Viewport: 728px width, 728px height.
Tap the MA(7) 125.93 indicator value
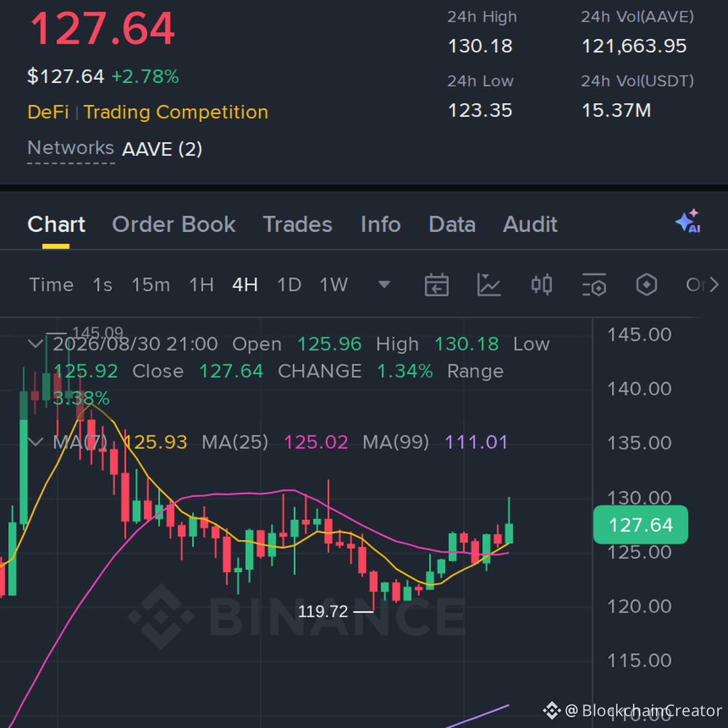(156, 442)
